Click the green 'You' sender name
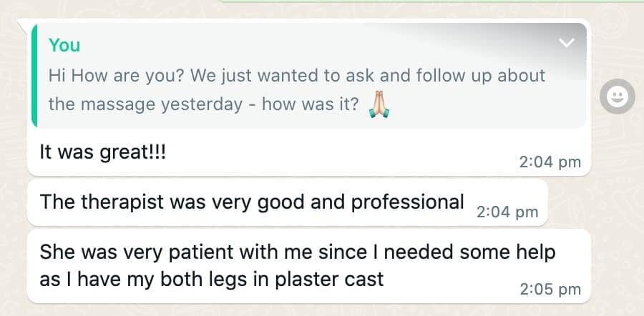644x316 pixels. click(x=64, y=45)
